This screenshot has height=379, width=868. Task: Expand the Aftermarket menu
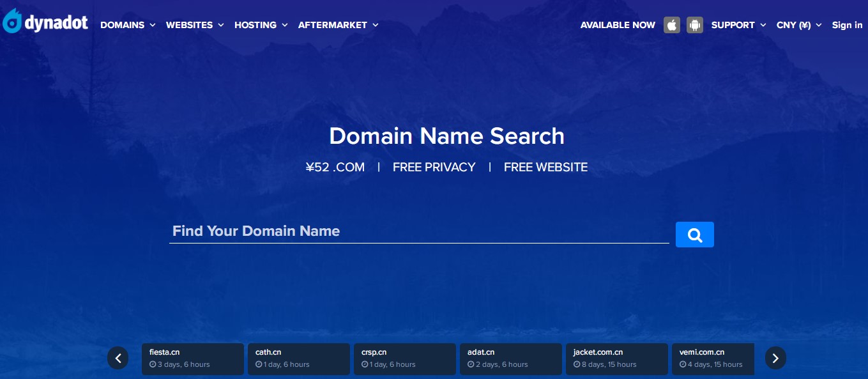pyautogui.click(x=339, y=25)
